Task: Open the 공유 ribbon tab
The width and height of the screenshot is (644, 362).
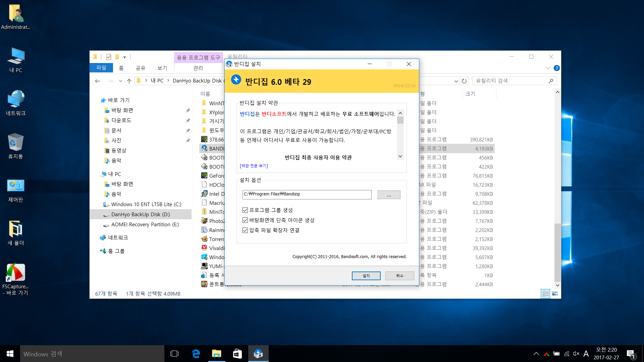Action: pos(141,68)
